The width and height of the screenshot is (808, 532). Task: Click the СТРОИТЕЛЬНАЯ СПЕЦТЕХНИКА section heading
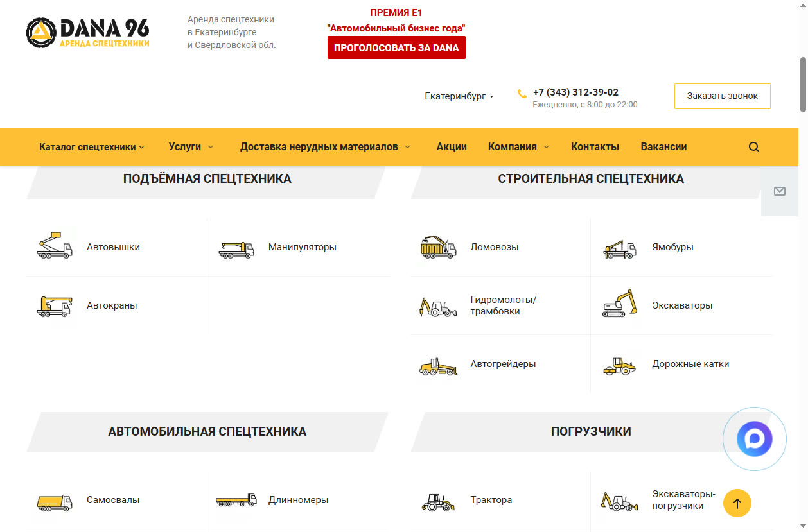(x=591, y=179)
